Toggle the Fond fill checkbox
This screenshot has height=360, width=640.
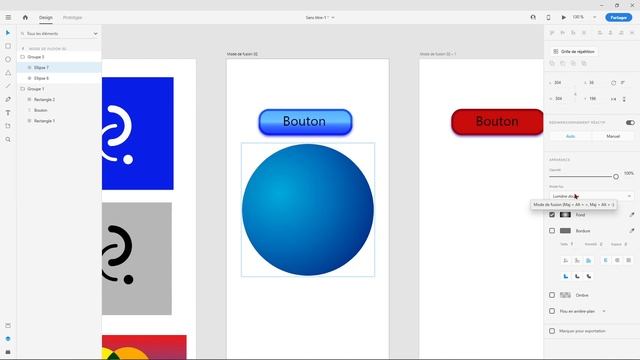tap(552, 215)
